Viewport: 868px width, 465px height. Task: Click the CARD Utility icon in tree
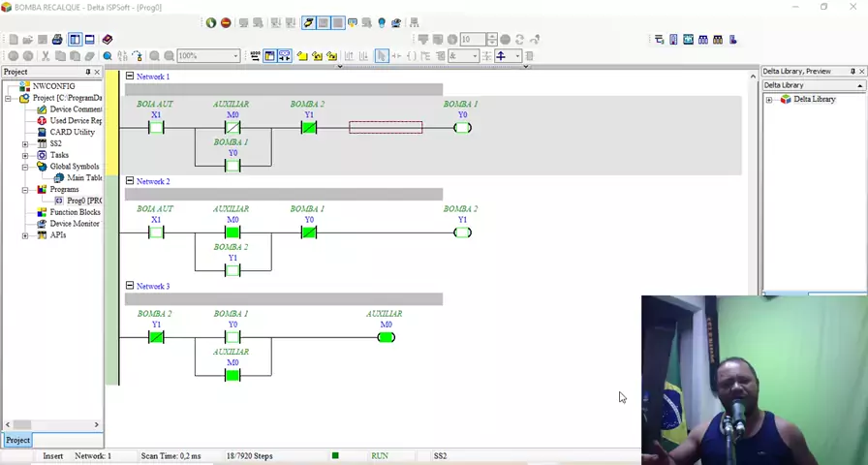[42, 132]
